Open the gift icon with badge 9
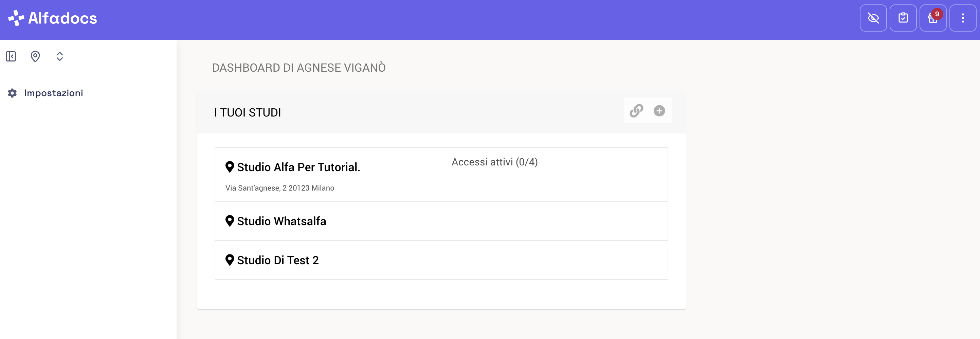 933,18
